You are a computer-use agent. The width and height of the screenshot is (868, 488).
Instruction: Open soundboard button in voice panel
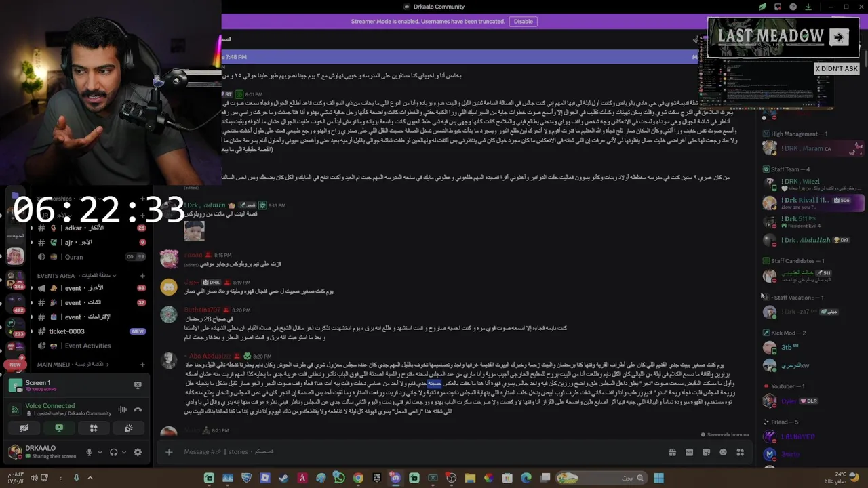click(128, 428)
